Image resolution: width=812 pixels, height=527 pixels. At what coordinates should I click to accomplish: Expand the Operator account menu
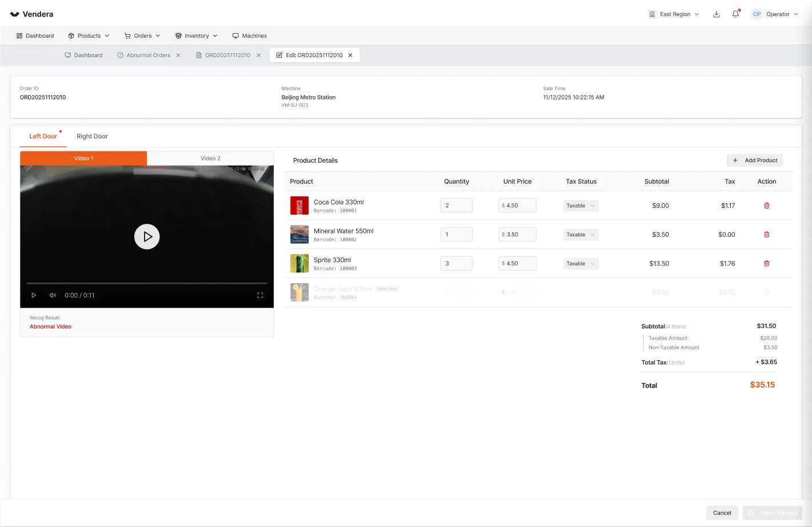775,14
